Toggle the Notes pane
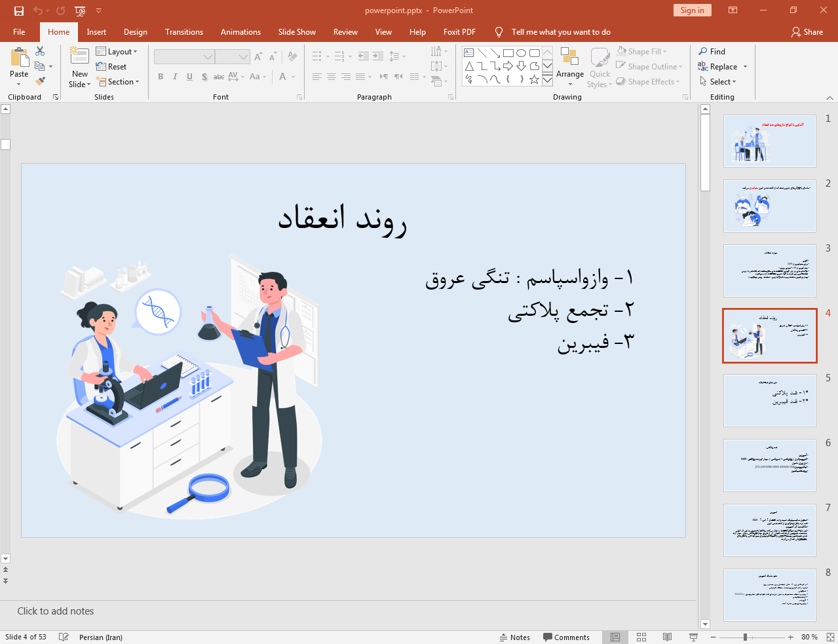The width and height of the screenshot is (838, 644). click(x=515, y=637)
